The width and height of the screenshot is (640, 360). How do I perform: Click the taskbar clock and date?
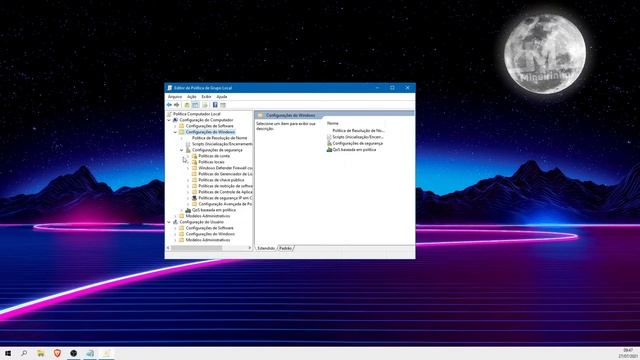(628, 353)
